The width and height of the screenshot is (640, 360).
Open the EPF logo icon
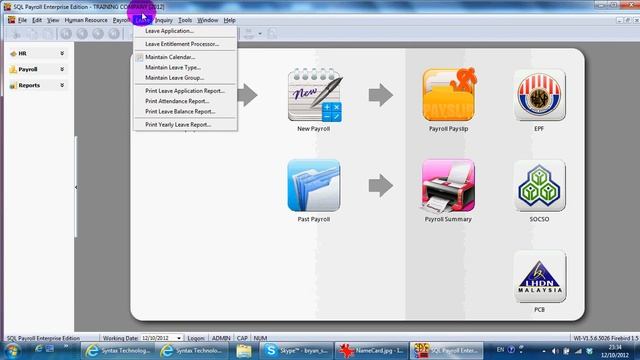539,95
